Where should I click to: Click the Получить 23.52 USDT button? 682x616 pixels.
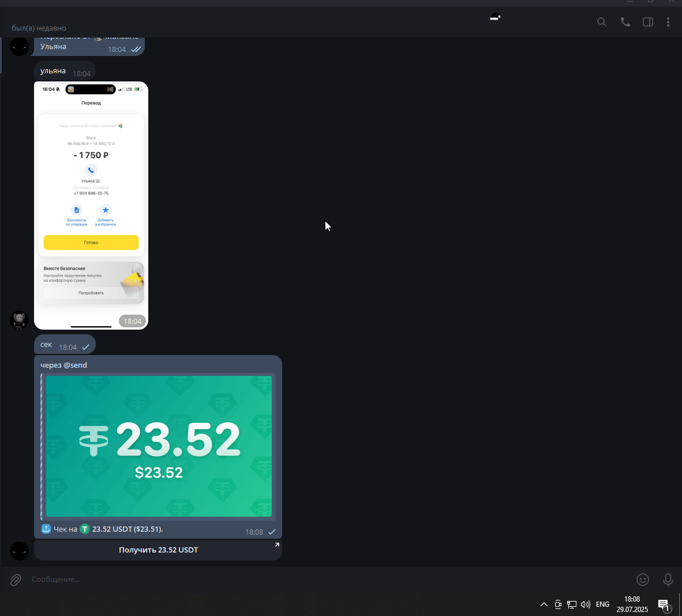coord(158,550)
